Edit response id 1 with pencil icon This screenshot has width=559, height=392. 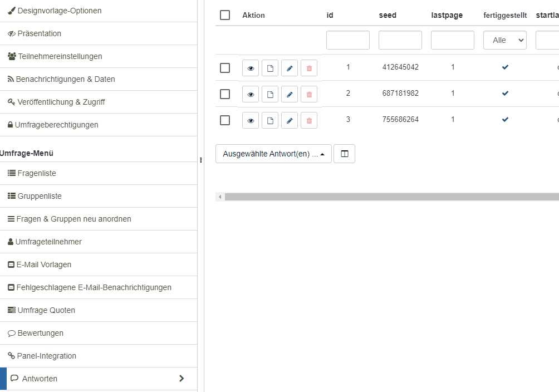[x=290, y=68]
